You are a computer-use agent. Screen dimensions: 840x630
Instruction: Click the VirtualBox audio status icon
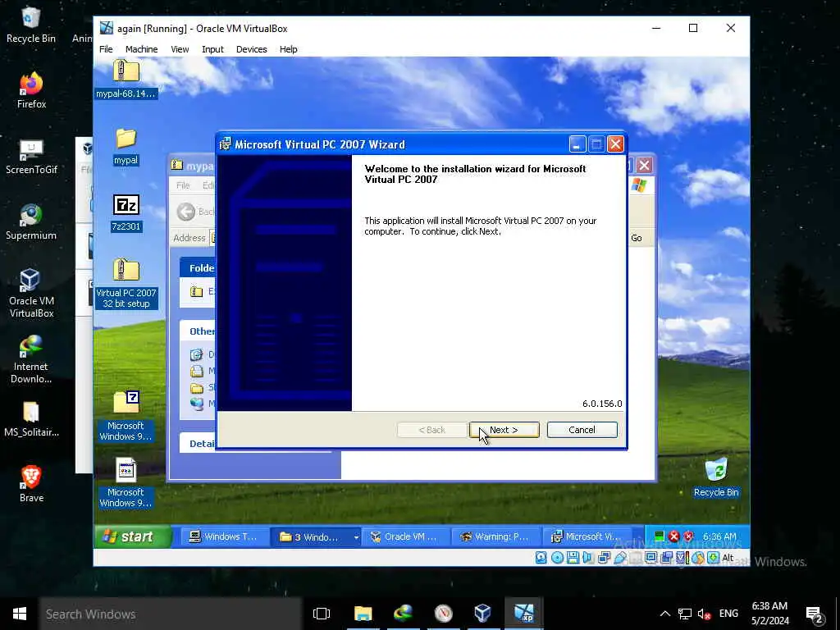588,558
